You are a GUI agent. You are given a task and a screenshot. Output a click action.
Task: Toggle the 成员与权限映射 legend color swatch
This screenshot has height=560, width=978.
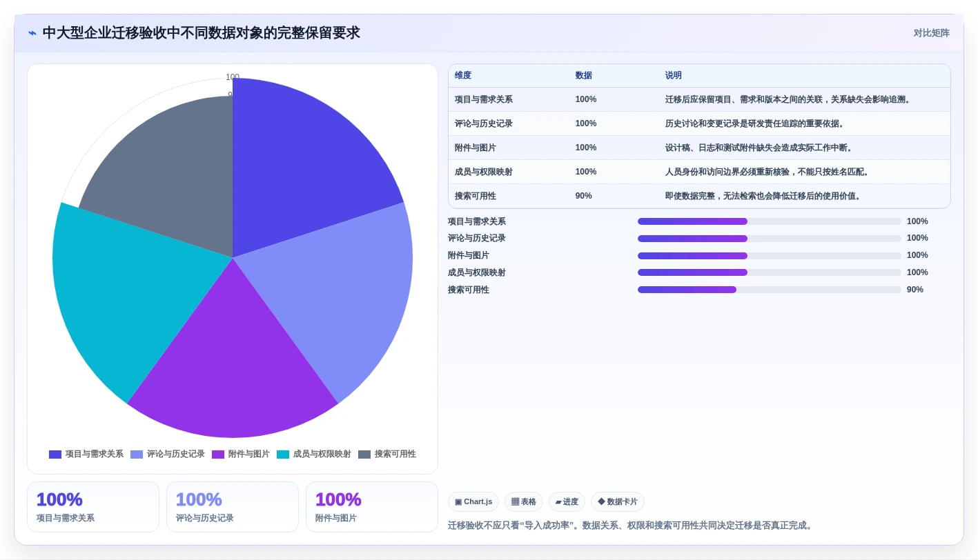pos(283,454)
